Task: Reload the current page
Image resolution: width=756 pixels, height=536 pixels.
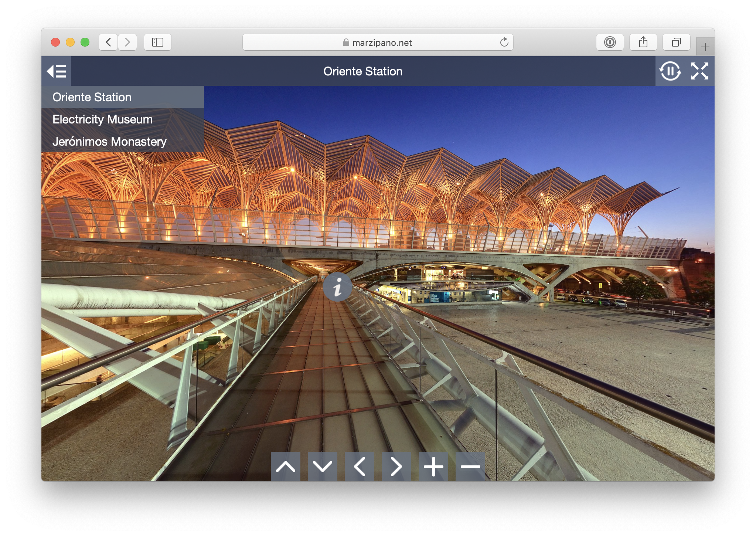Action: 504,43
